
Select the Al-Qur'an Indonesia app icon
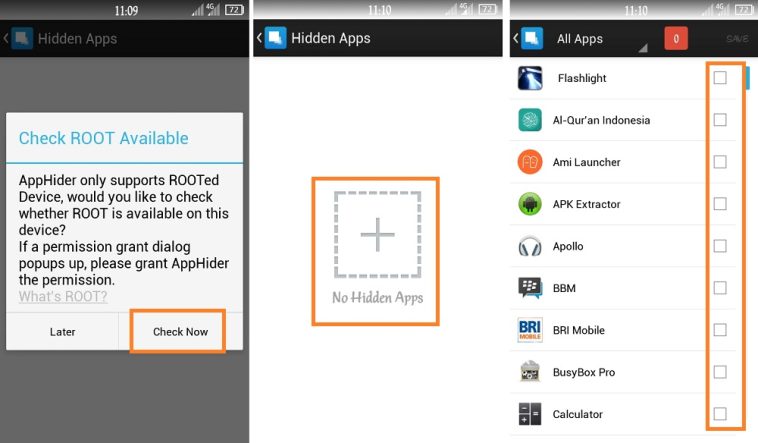(530, 120)
